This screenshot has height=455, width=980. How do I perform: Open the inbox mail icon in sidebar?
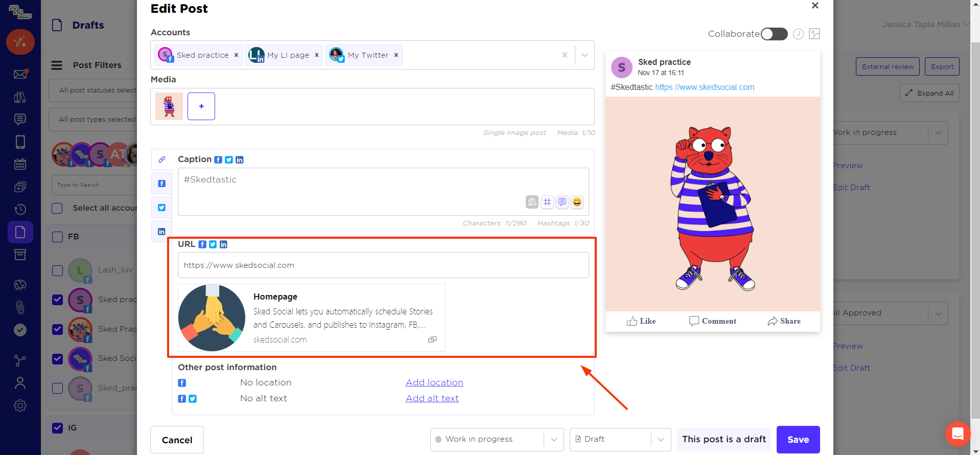(x=20, y=74)
